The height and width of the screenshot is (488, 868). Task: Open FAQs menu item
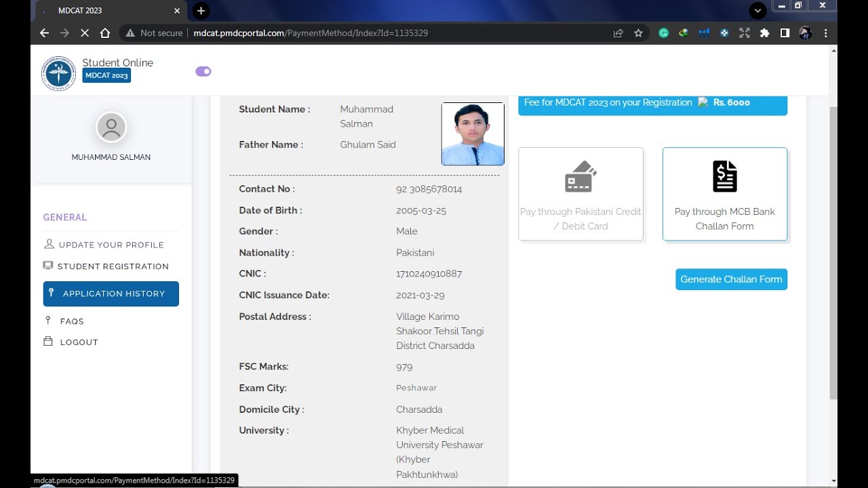click(64, 321)
